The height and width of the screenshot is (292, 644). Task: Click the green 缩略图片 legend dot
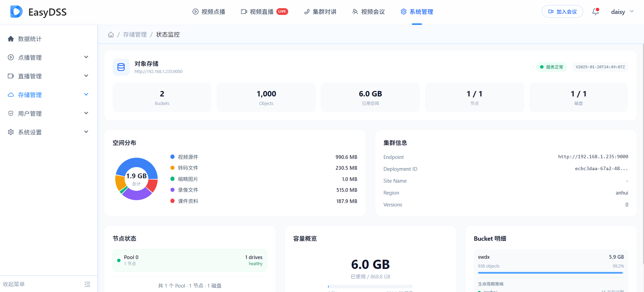pyautogui.click(x=172, y=179)
